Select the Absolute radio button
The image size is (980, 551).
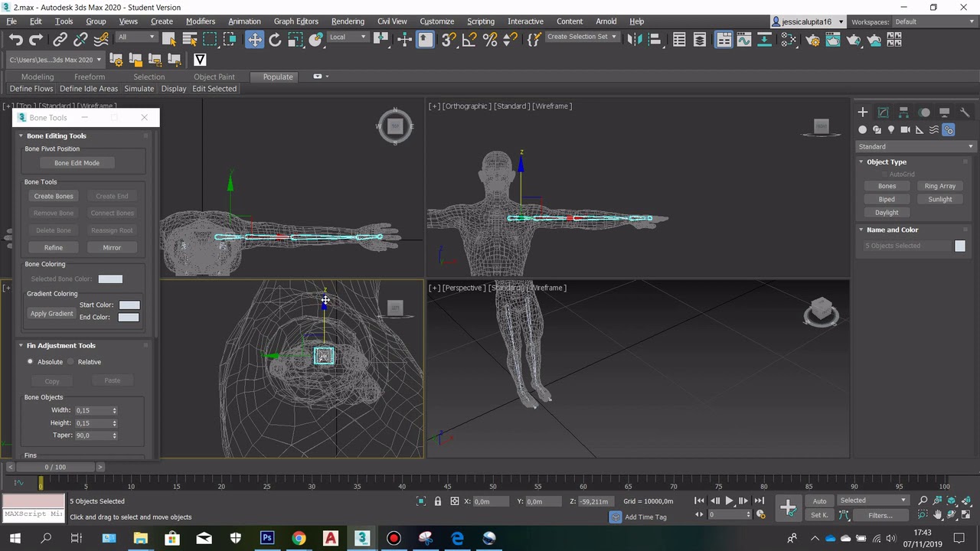tap(31, 362)
